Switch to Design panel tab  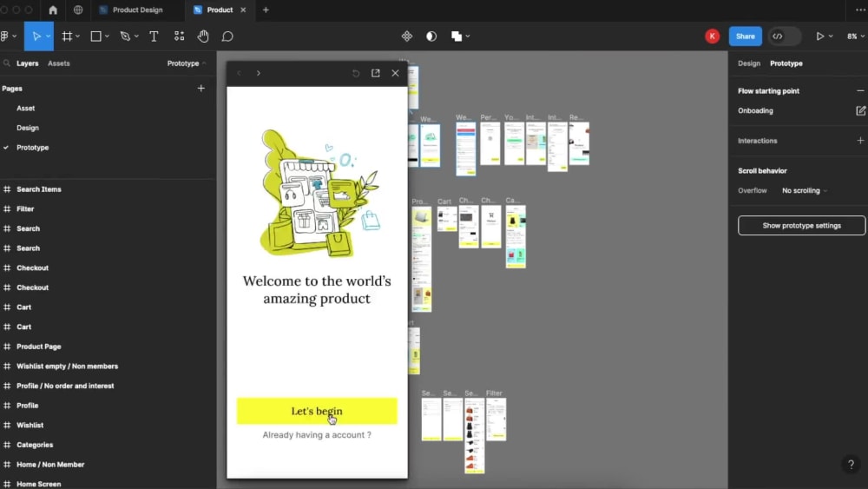[749, 63]
